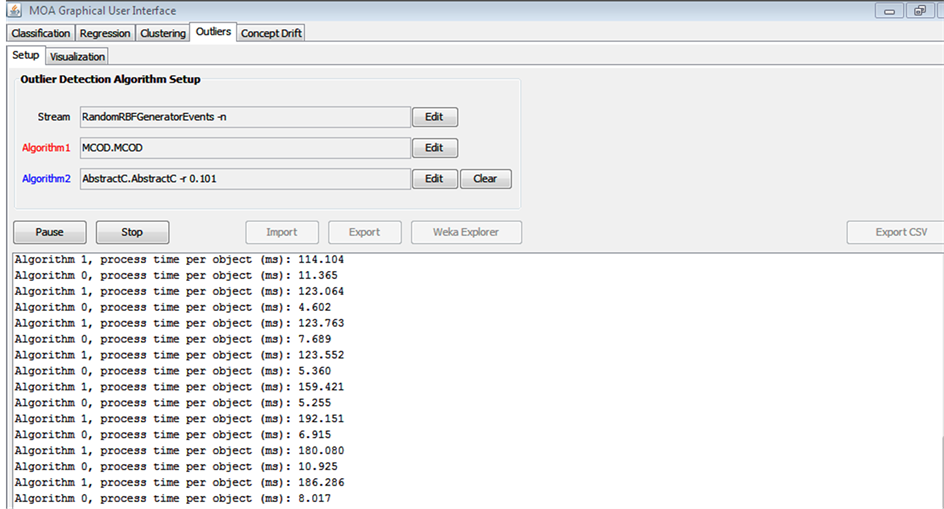Click the Algorithm2 AbstractC text field
Image resolution: width=944 pixels, height=509 pixels.
pos(245,179)
